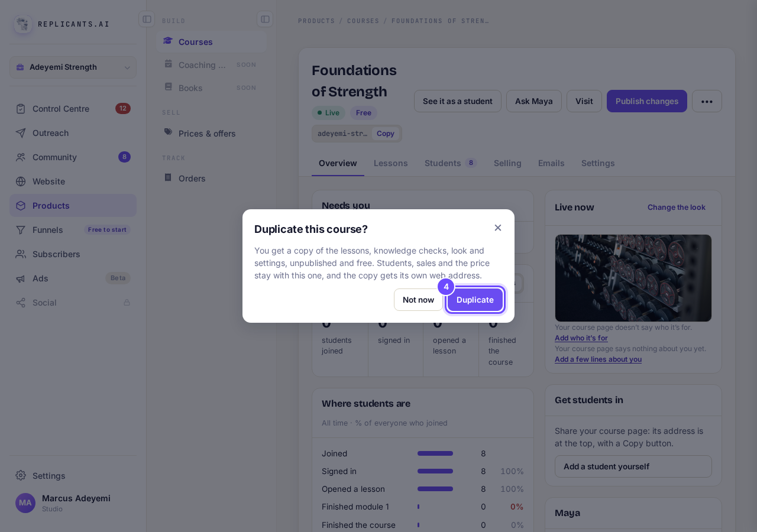Open Courses graduation cap item
Image resolution: width=757 pixels, height=532 pixels.
211,42
